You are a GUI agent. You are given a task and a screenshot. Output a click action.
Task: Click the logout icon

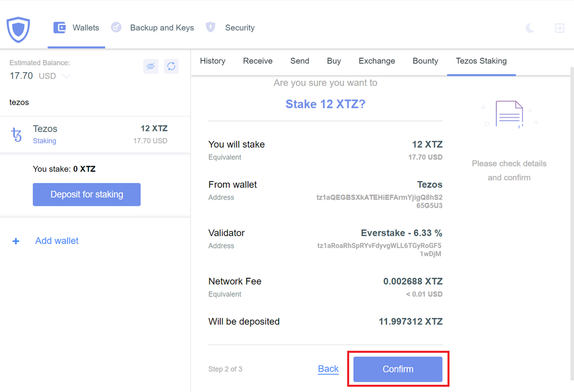(x=559, y=28)
